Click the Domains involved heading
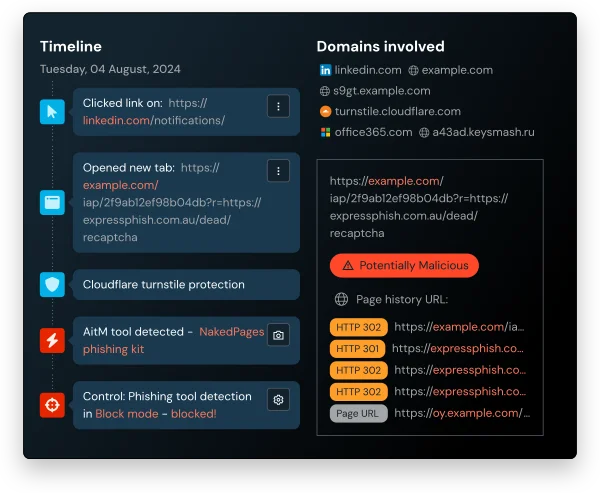The height and width of the screenshot is (493, 600). (x=380, y=46)
